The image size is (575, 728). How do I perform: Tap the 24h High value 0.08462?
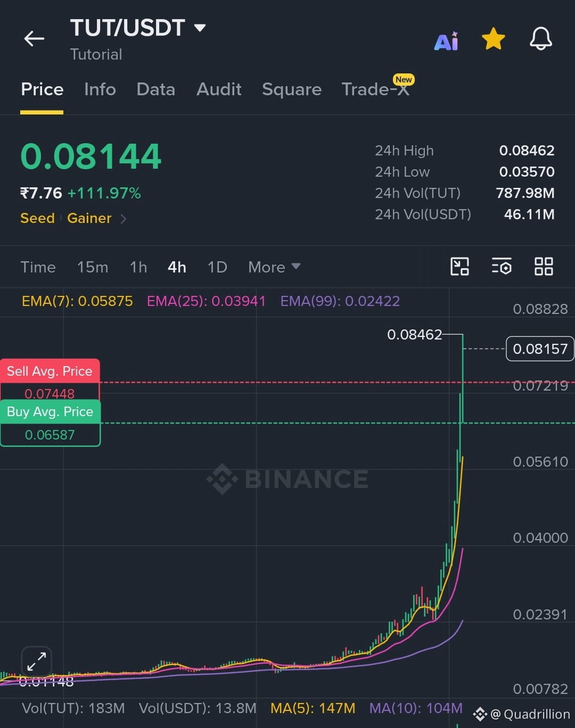[x=527, y=151]
